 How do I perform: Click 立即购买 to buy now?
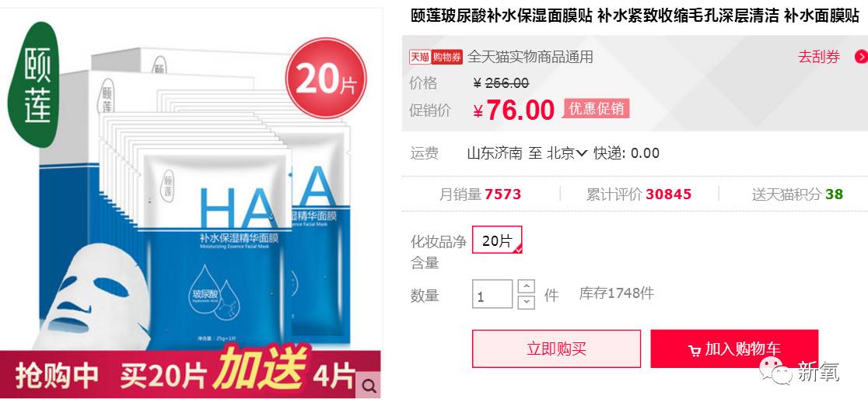point(556,349)
